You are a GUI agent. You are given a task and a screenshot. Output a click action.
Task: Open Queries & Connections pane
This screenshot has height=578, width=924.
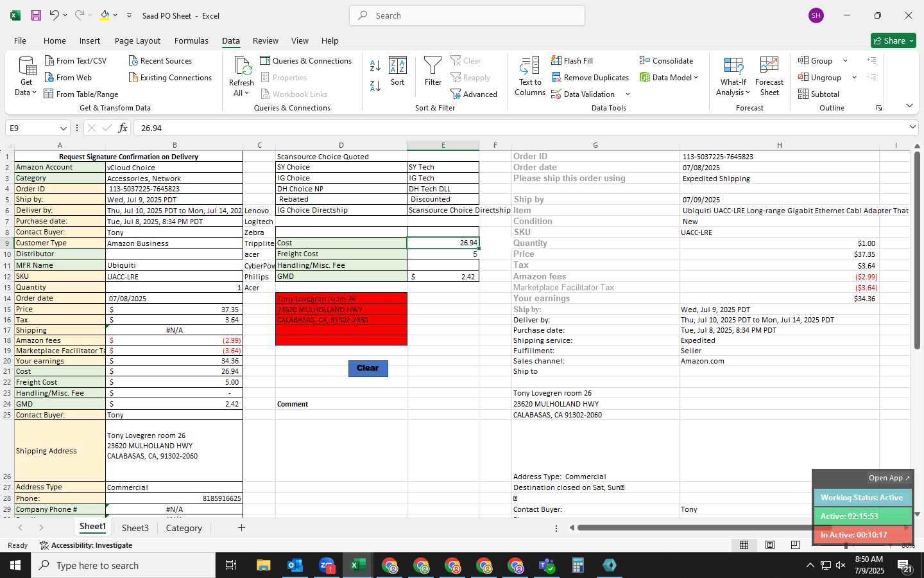tap(306, 60)
